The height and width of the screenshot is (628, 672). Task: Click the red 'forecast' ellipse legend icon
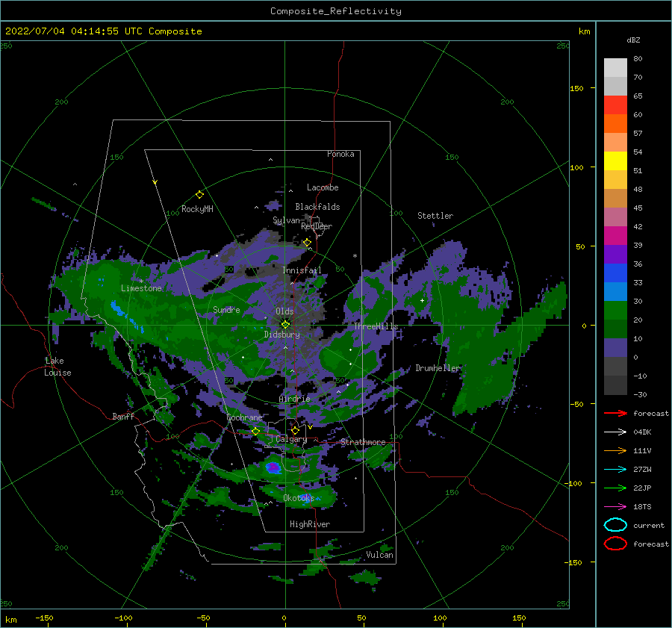(x=615, y=544)
